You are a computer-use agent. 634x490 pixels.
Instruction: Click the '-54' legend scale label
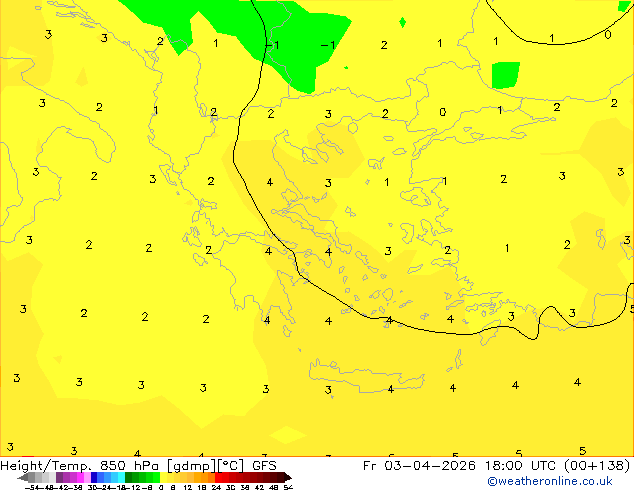pyautogui.click(x=32, y=487)
